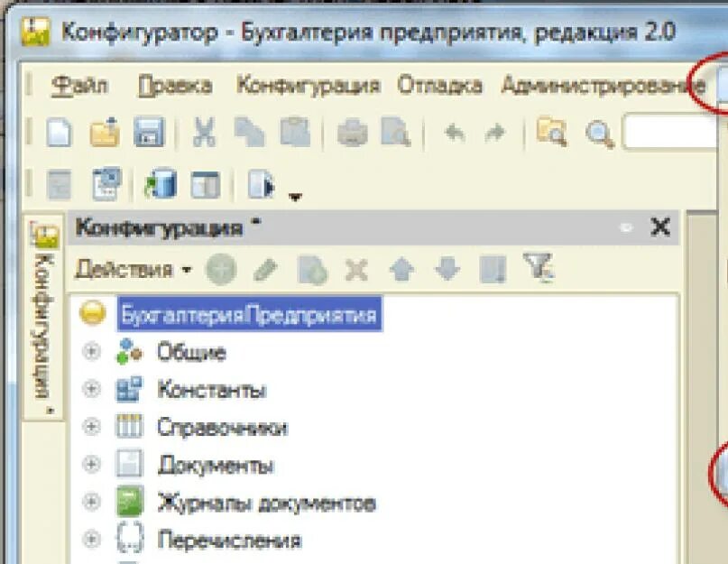Screen dimensions: 728x564
Task: Select the Справочники tree item
Action: pos(222,427)
